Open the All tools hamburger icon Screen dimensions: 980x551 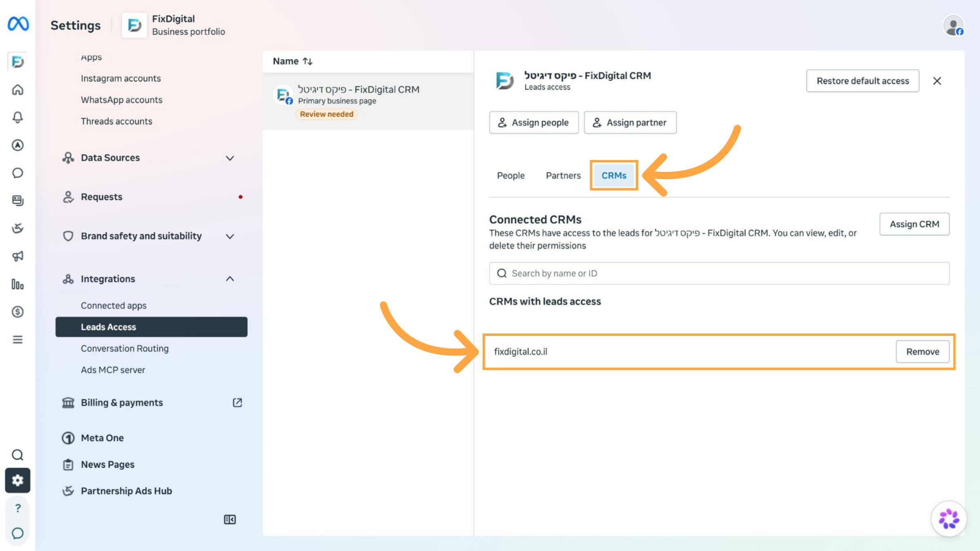[18, 340]
